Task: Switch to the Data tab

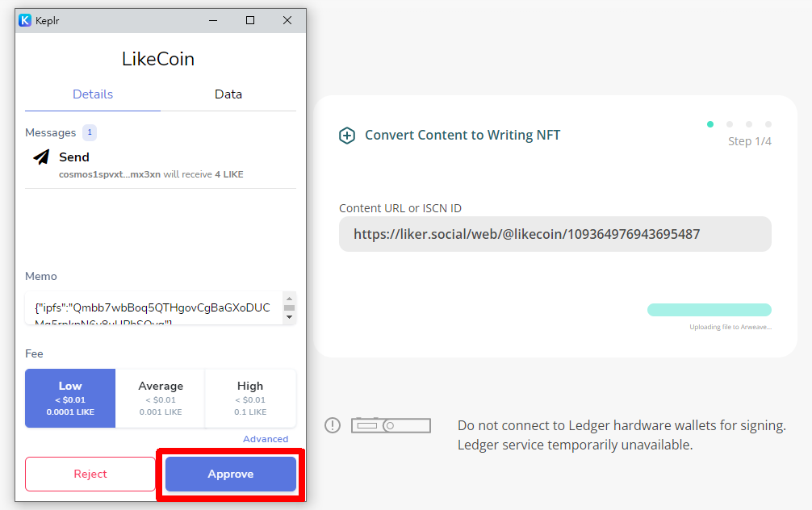Action: coord(228,94)
